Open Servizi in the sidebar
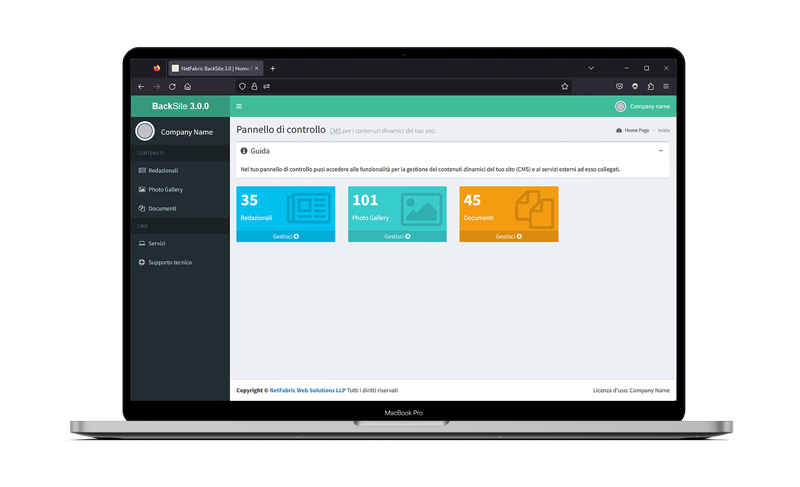This screenshot has width=800, height=487. 180,243
